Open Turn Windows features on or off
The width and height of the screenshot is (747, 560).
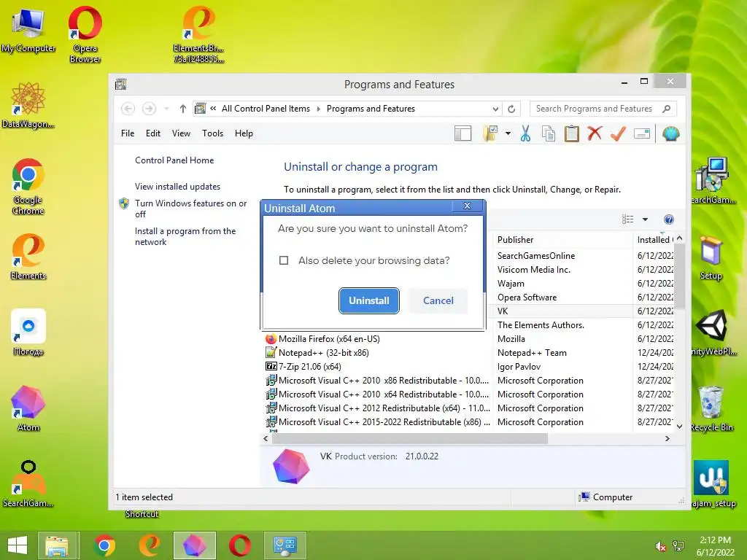(190, 209)
